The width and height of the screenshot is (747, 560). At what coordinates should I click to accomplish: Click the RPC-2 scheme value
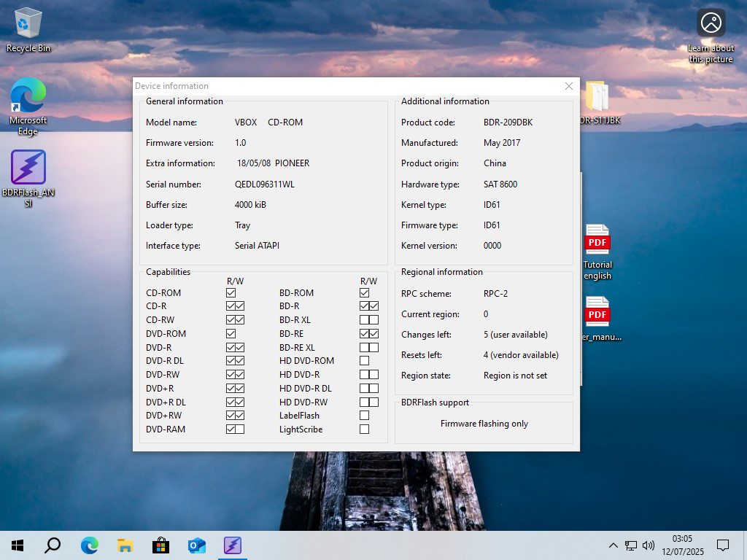tap(495, 294)
